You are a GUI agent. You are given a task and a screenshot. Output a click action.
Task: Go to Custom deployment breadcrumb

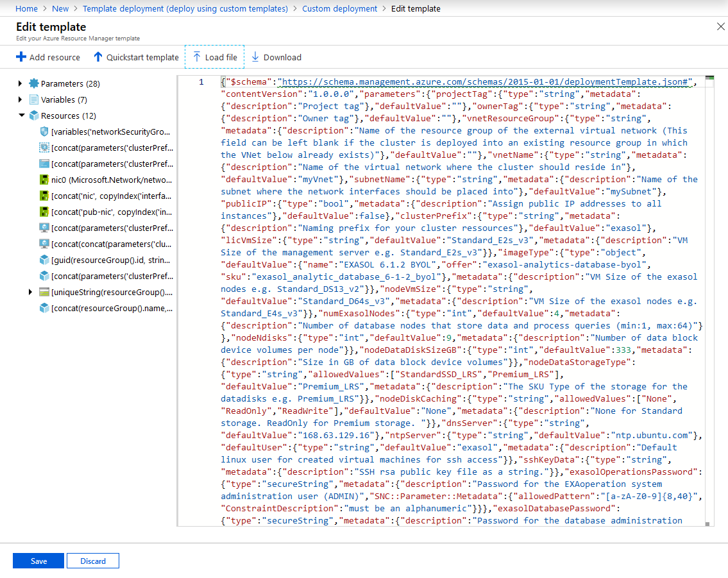tap(339, 8)
